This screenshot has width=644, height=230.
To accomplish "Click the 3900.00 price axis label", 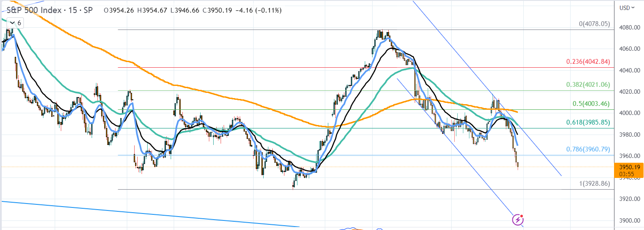I will (630, 220).
